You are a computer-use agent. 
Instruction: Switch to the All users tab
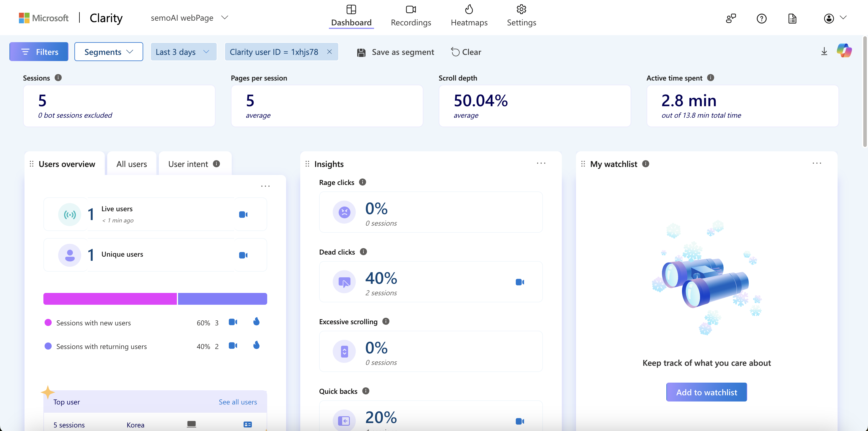click(131, 164)
